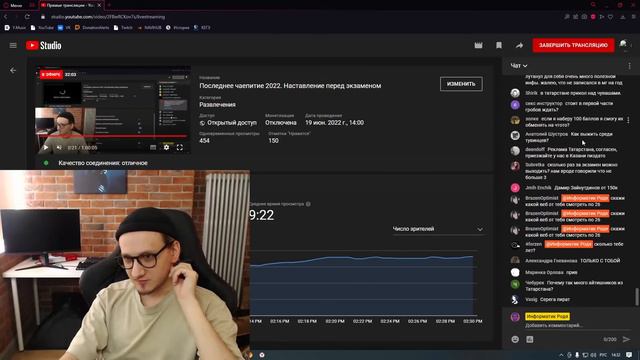Click the stream preview thumbnail
Viewport: 640px width, 360px height.
pos(113,109)
